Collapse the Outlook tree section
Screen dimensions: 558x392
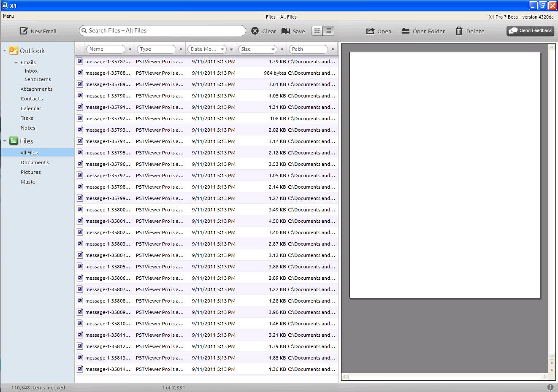click(x=5, y=51)
